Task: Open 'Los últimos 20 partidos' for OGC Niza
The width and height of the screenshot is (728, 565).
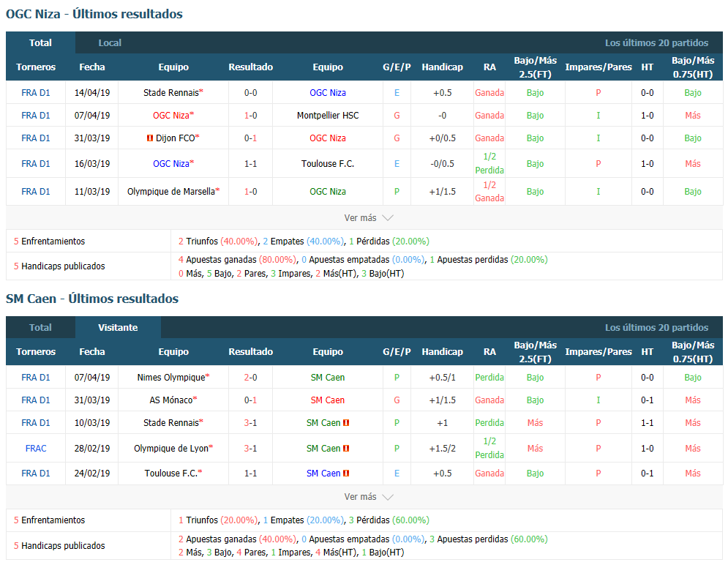Action: pos(656,42)
